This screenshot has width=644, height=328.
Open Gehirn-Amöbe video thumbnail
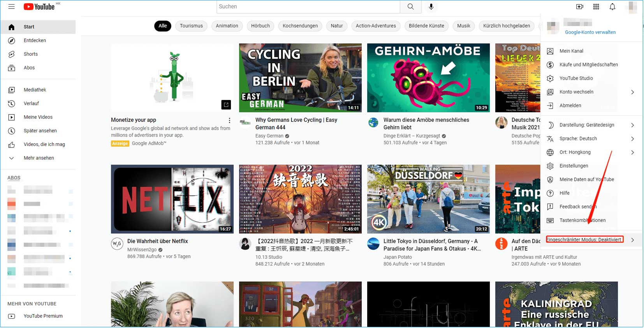[x=428, y=78]
